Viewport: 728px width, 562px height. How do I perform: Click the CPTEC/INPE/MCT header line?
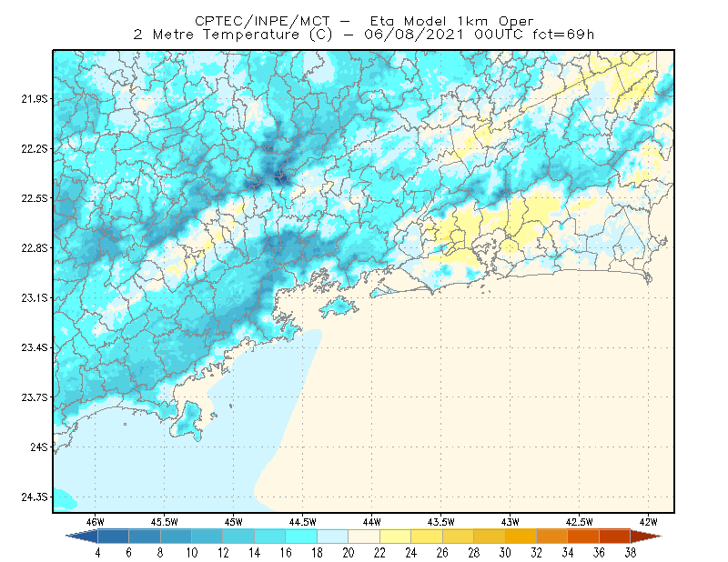tap(364, 21)
